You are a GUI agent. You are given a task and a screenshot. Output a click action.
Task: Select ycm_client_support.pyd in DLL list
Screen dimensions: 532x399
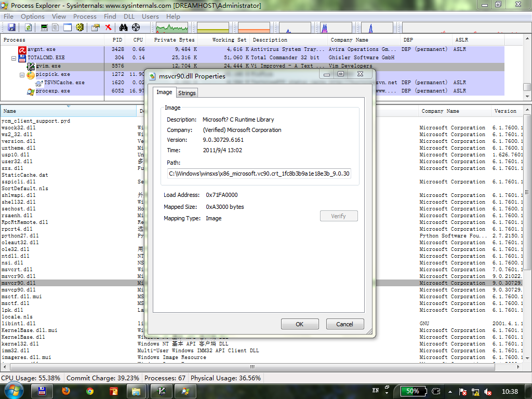[36, 121]
